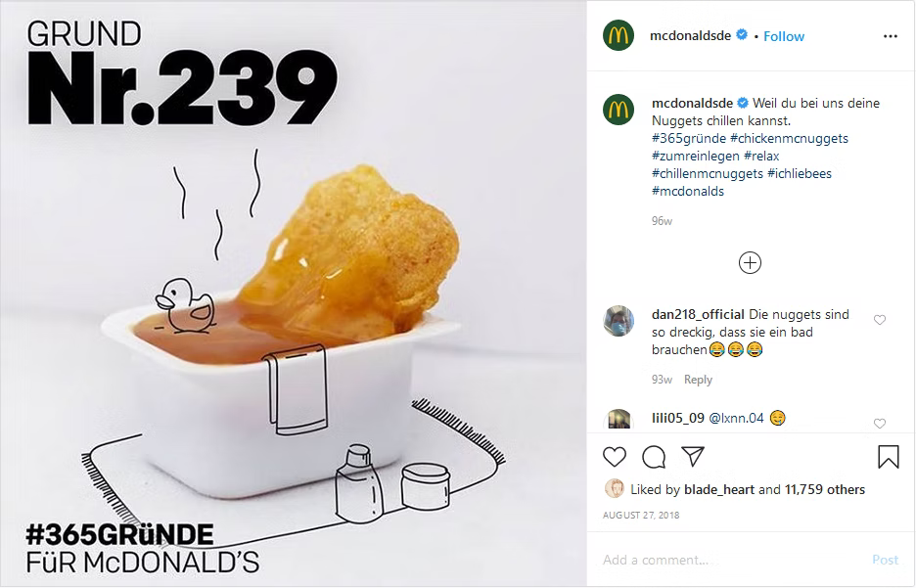
Task: Open mcdonaldsde profile picture in header
Action: (x=618, y=35)
